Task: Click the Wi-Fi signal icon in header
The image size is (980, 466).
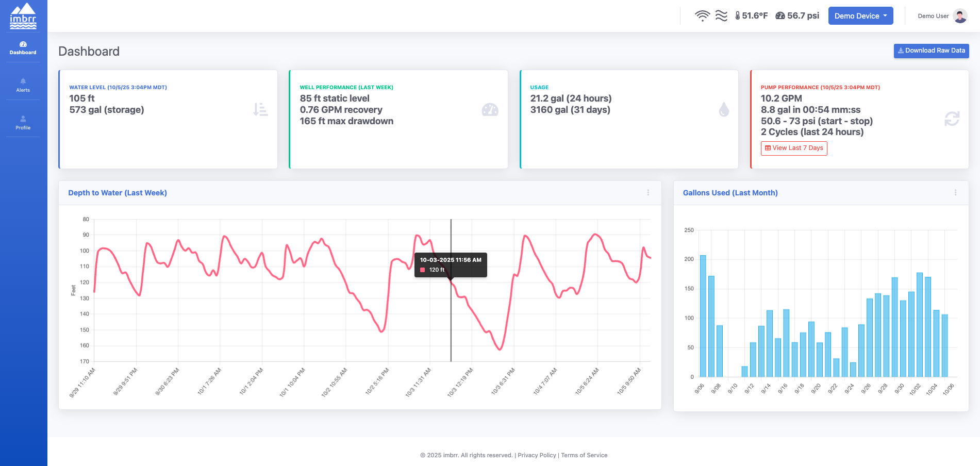Action: click(702, 15)
